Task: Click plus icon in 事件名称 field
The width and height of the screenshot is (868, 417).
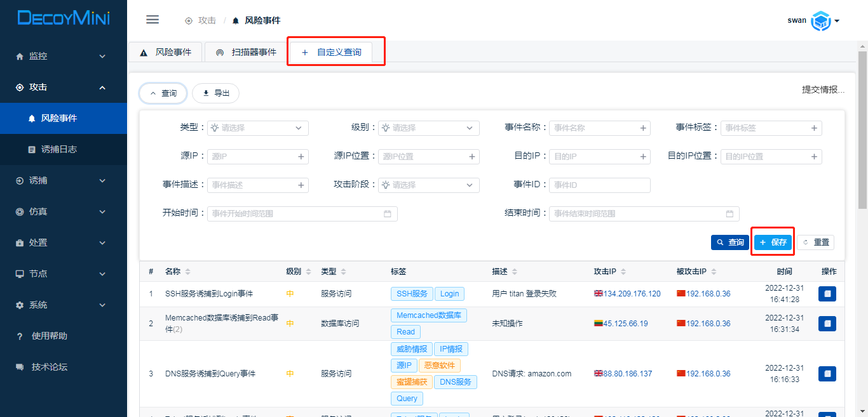Action: (x=643, y=128)
